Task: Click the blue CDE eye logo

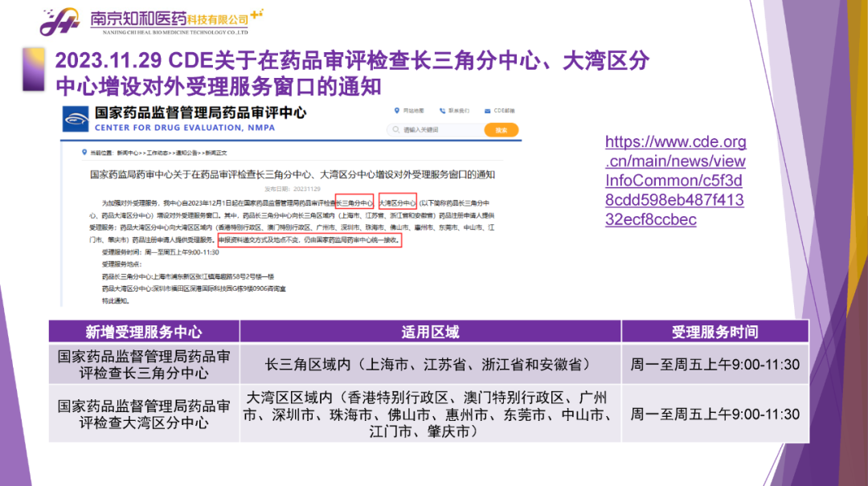Action: pos(76,120)
